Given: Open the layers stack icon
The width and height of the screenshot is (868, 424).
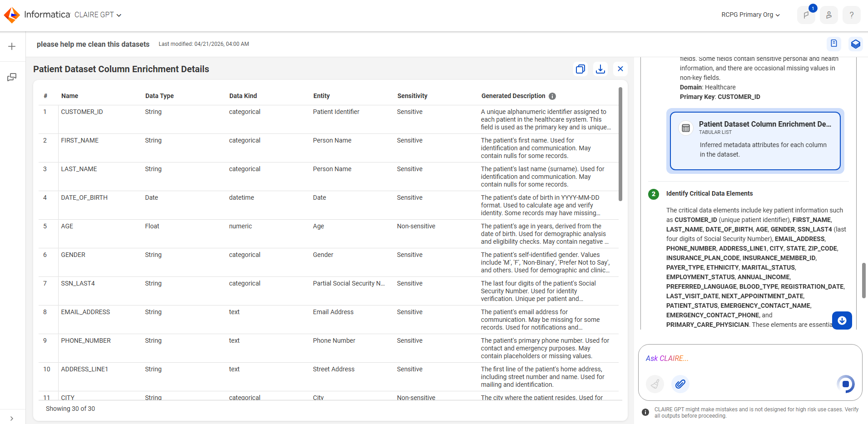Looking at the screenshot, I should [x=856, y=44].
